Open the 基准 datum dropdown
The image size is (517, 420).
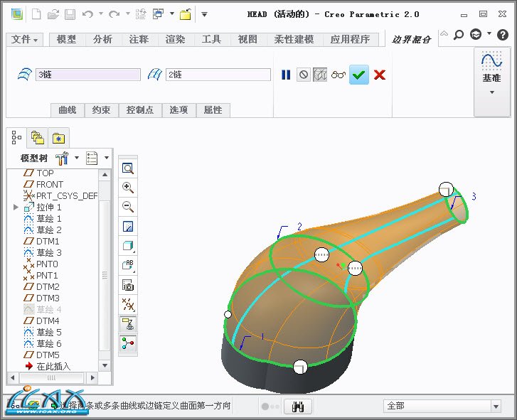click(x=491, y=92)
